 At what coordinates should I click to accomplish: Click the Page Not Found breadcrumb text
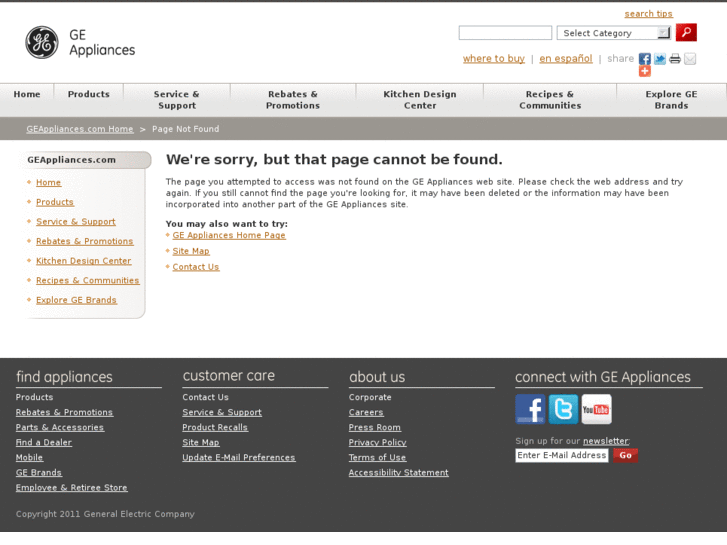click(185, 129)
